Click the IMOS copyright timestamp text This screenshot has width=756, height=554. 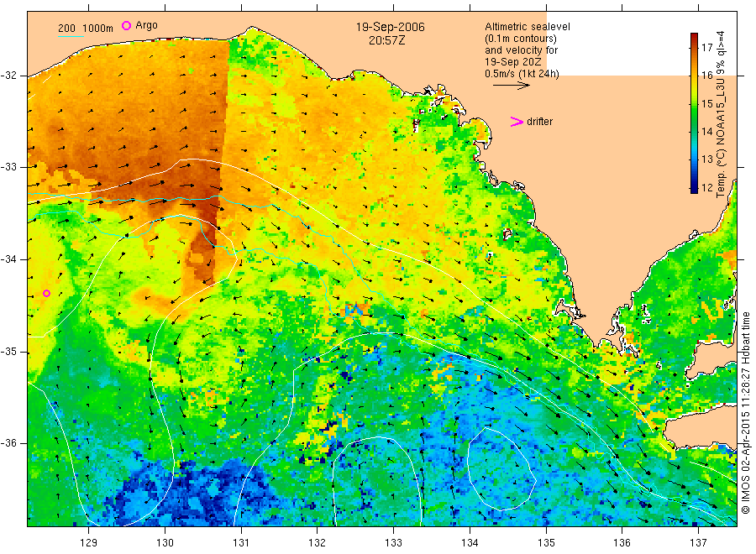[746, 412]
